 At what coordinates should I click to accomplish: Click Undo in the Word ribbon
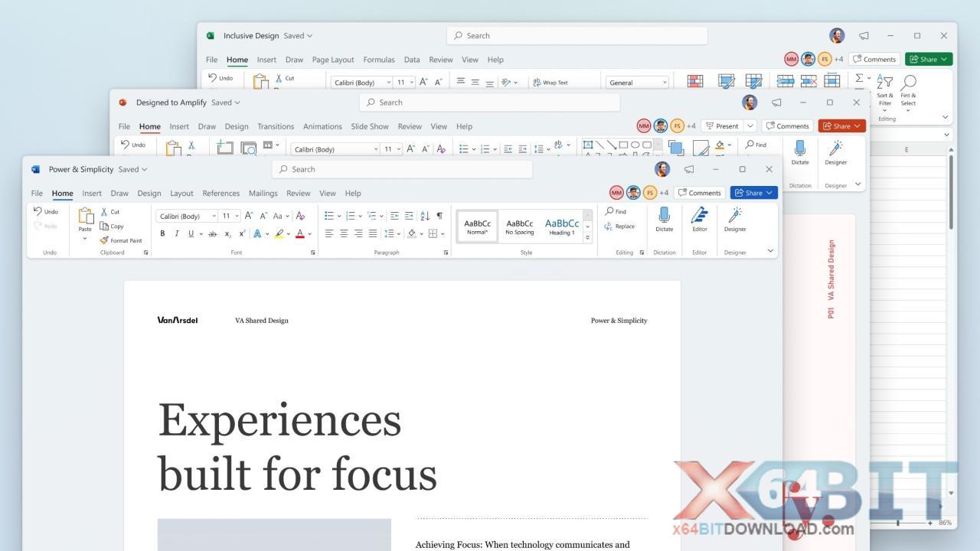click(46, 211)
